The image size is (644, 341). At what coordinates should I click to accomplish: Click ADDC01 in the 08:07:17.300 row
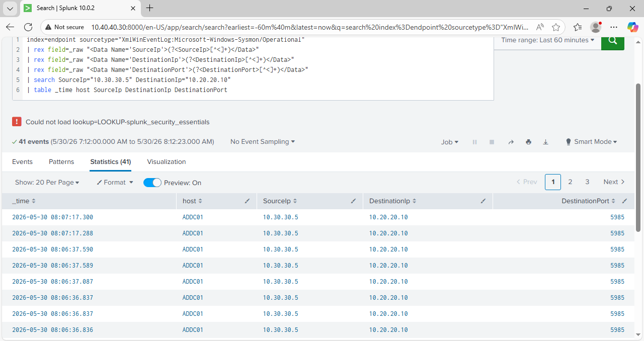pos(193,217)
